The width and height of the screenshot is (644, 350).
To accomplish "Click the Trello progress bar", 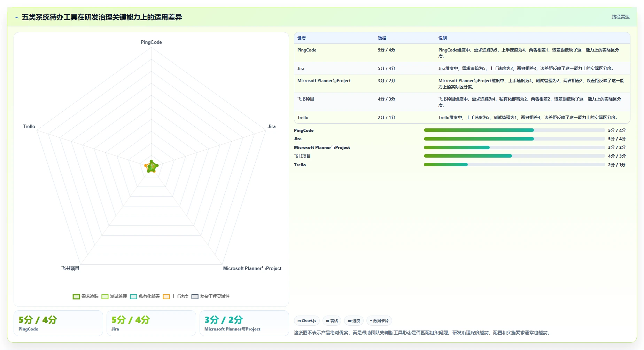I will [x=514, y=165].
